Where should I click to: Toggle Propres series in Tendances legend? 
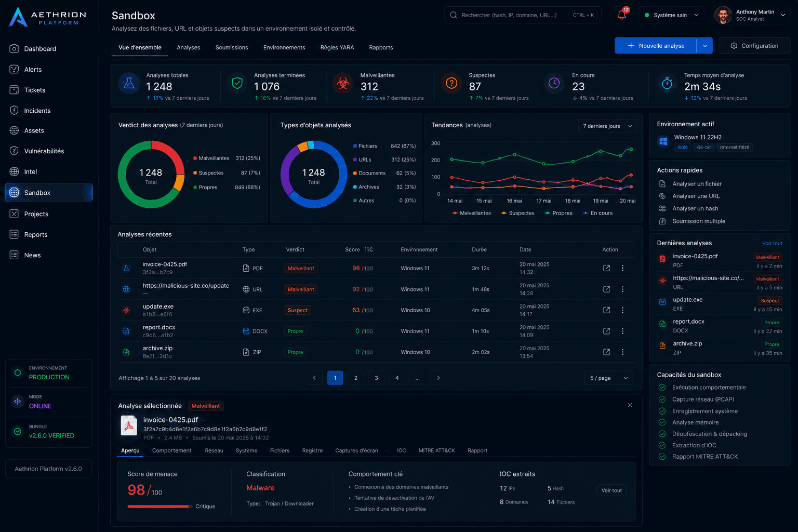click(x=558, y=213)
